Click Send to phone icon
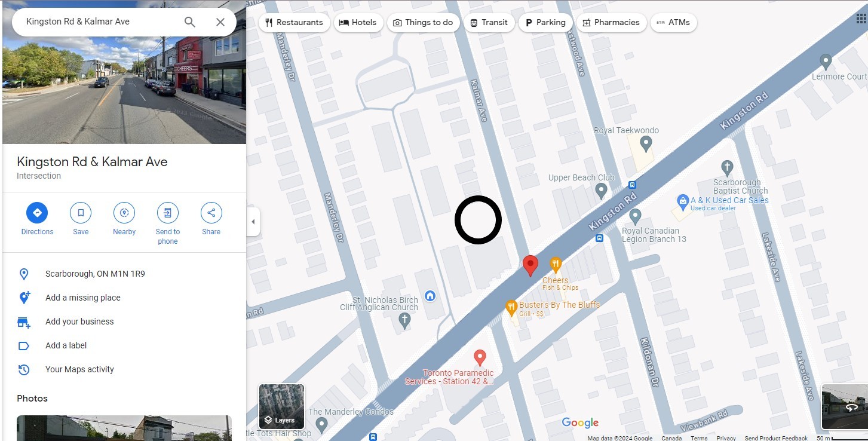 coord(168,213)
